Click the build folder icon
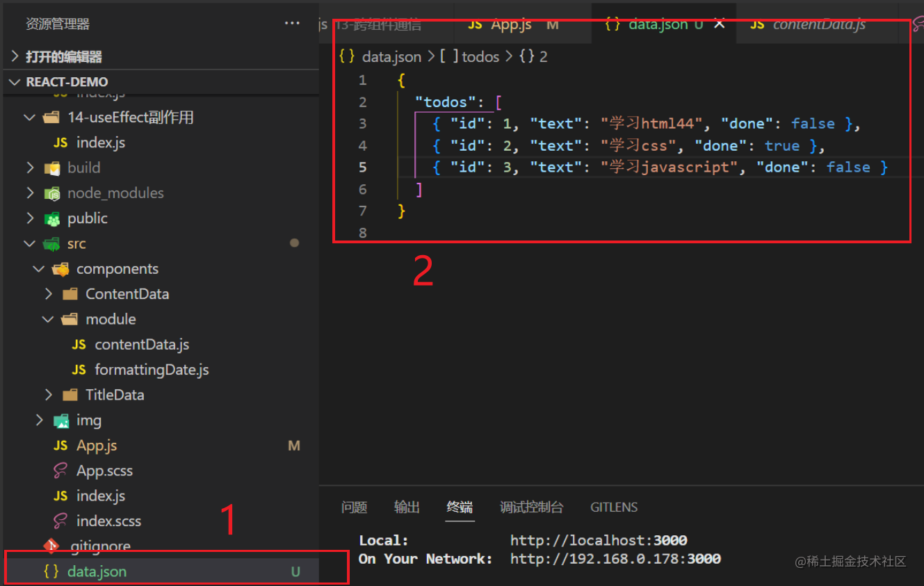The width and height of the screenshot is (924, 586). pyautogui.click(x=52, y=168)
